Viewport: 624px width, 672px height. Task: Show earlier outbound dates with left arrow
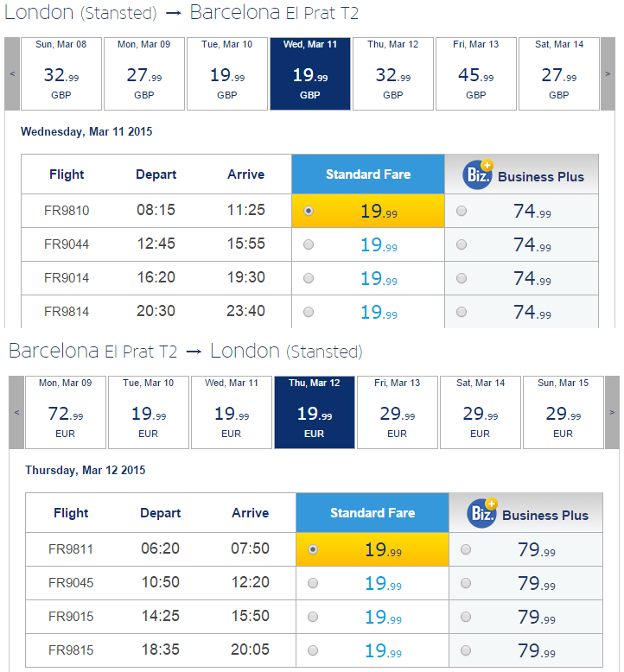pyautogui.click(x=12, y=73)
